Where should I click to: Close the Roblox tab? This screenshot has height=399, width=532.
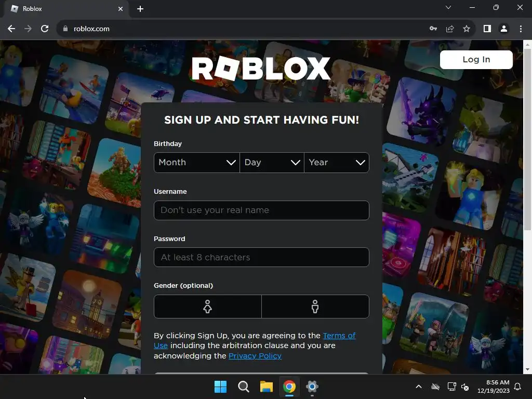pyautogui.click(x=121, y=9)
